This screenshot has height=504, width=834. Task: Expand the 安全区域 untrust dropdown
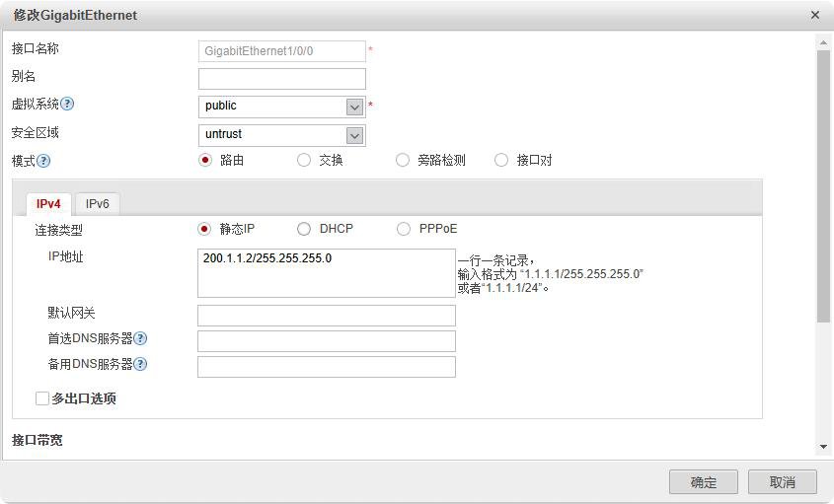[355, 135]
